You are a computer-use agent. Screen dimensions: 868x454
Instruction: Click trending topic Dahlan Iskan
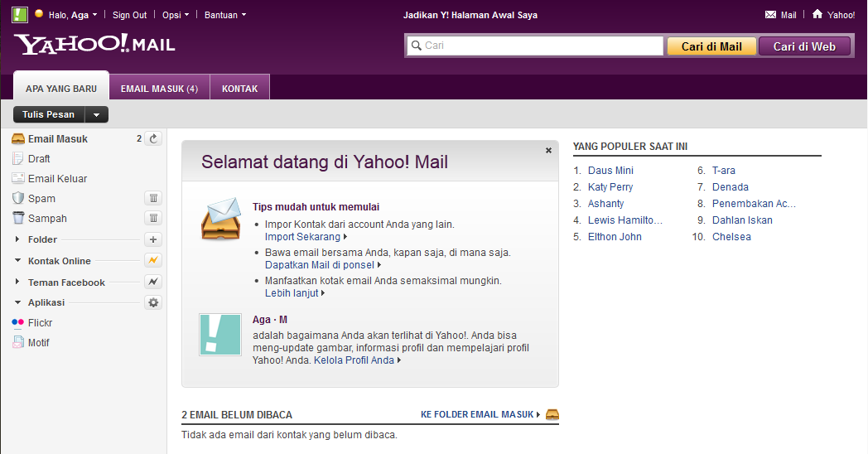pos(742,220)
